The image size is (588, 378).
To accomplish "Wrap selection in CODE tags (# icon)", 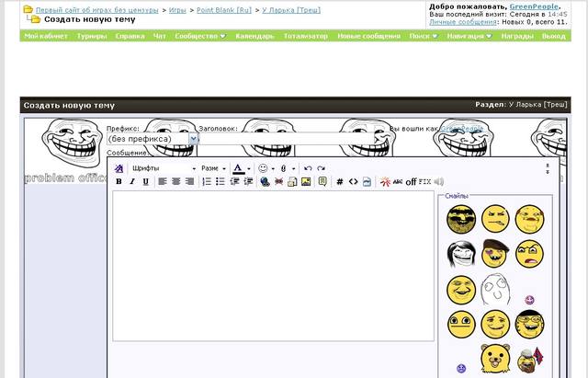I will pos(340,182).
